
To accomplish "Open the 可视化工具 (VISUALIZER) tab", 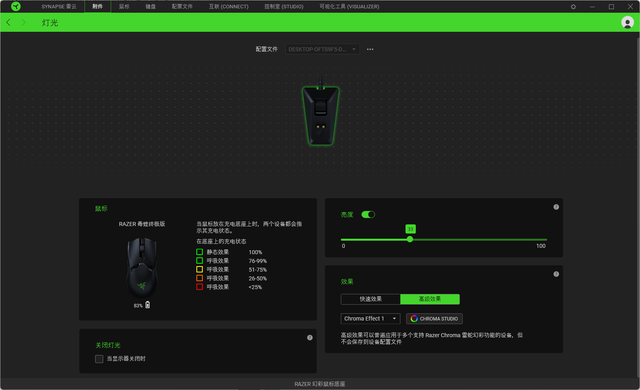I will (349, 7).
